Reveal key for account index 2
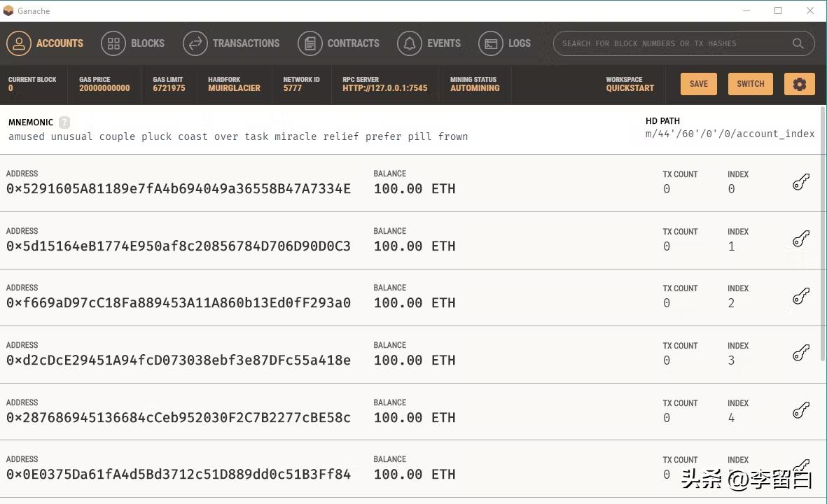 [x=801, y=297]
